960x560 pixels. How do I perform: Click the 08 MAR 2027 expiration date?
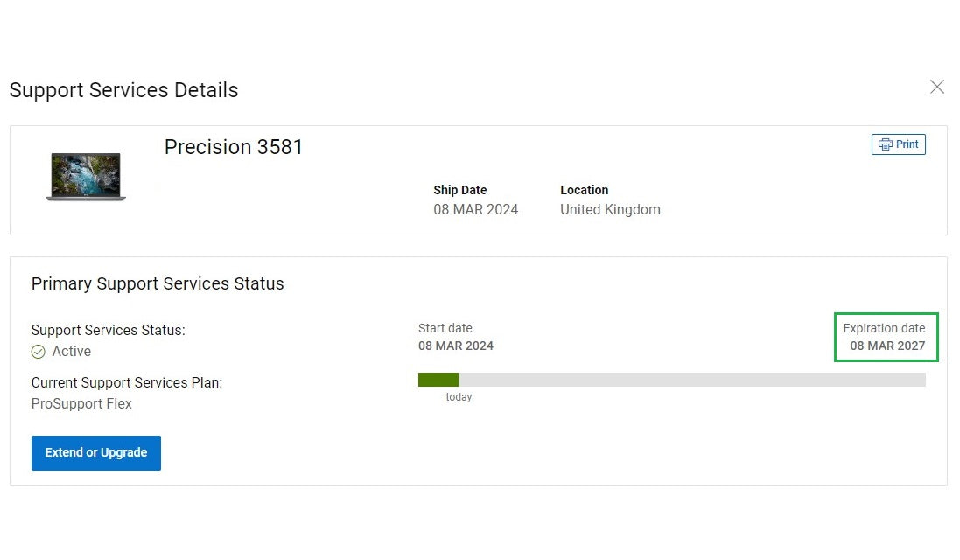pos(887,346)
